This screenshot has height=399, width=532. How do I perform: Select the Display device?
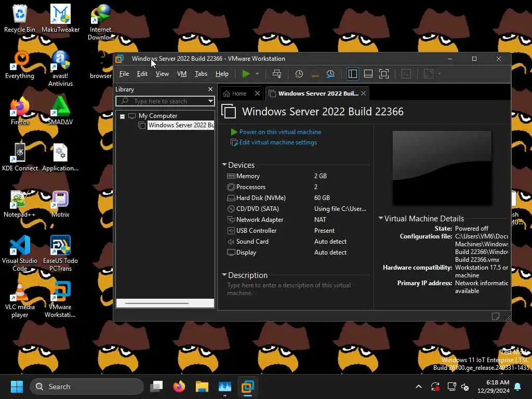pos(297,252)
